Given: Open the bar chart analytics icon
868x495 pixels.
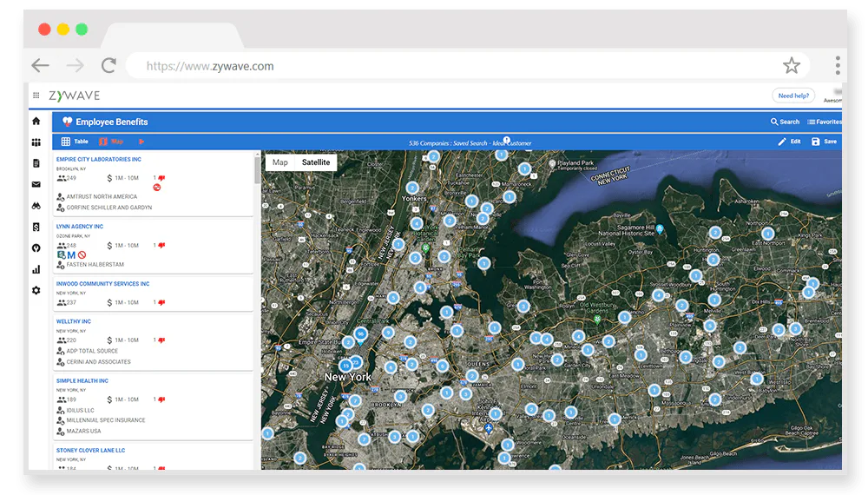Looking at the screenshot, I should 36,270.
